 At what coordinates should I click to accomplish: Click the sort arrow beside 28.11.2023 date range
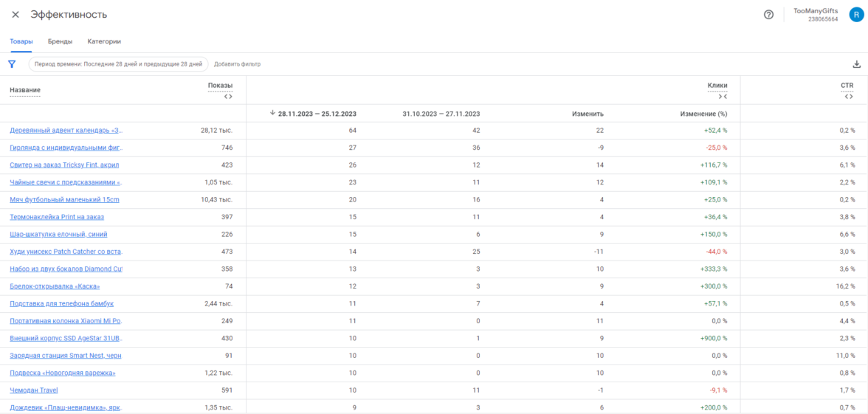[x=272, y=113]
